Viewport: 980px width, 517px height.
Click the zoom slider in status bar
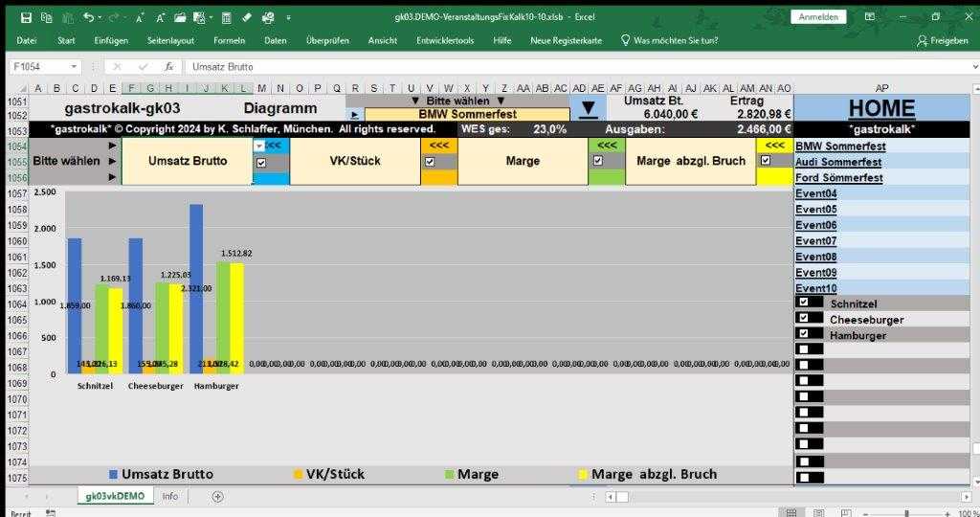click(x=905, y=513)
